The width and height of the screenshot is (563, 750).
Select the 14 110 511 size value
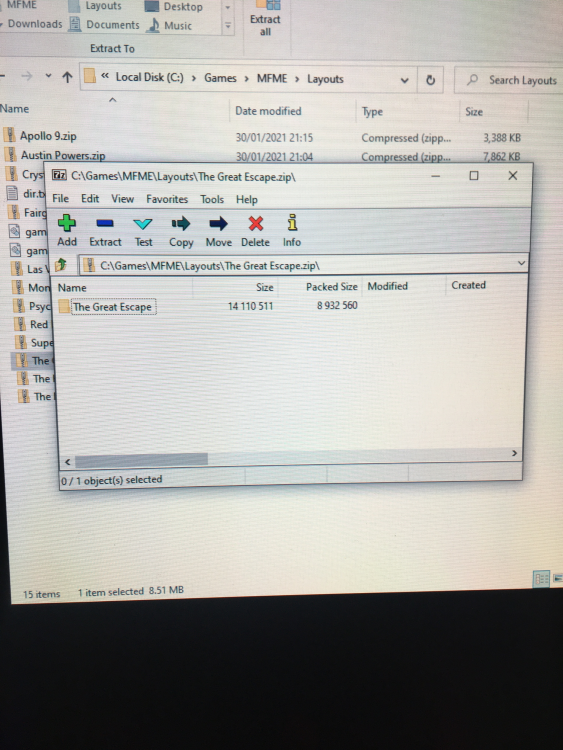pyautogui.click(x=250, y=306)
